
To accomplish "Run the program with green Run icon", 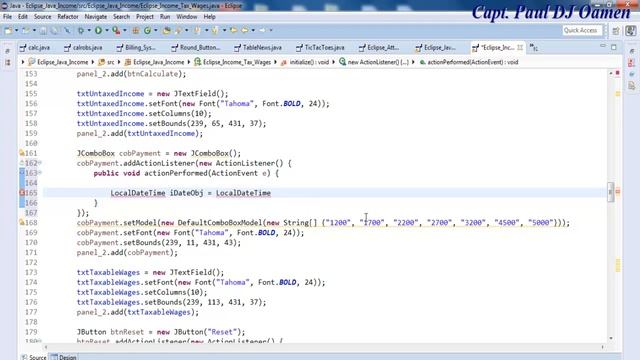I will (x=98, y=31).
